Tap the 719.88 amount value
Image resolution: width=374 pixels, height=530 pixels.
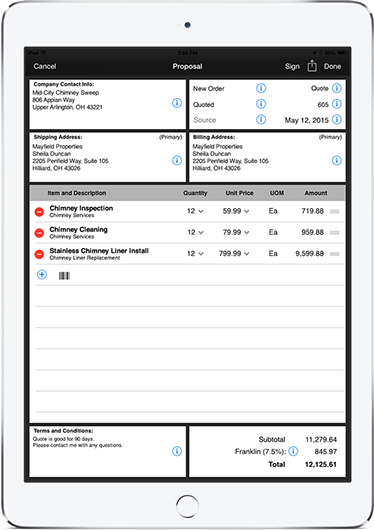[312, 211]
